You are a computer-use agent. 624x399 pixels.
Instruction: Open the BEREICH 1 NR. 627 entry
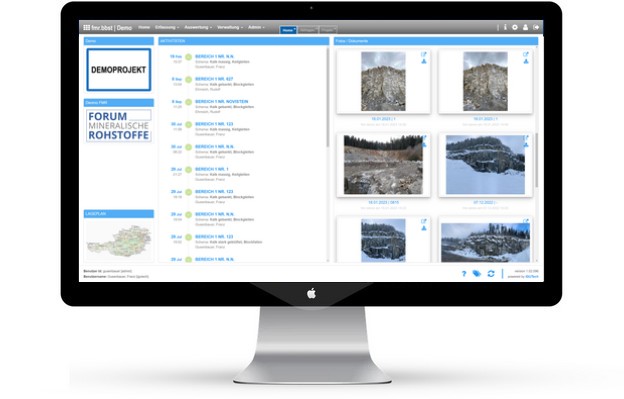214,79
